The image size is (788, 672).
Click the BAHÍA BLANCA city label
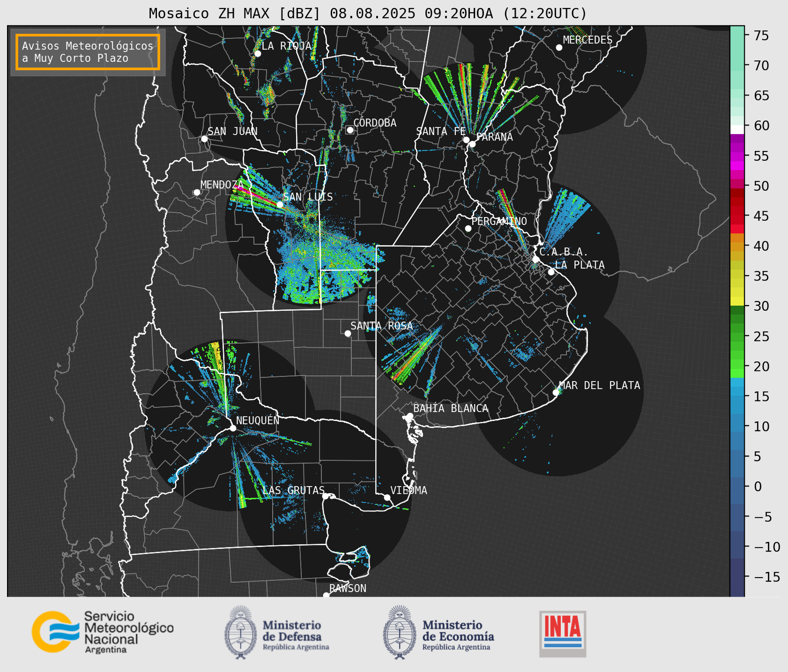[451, 408]
